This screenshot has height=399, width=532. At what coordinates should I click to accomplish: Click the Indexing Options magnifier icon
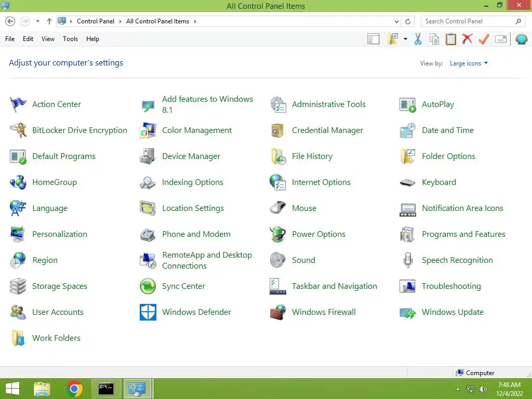(148, 182)
